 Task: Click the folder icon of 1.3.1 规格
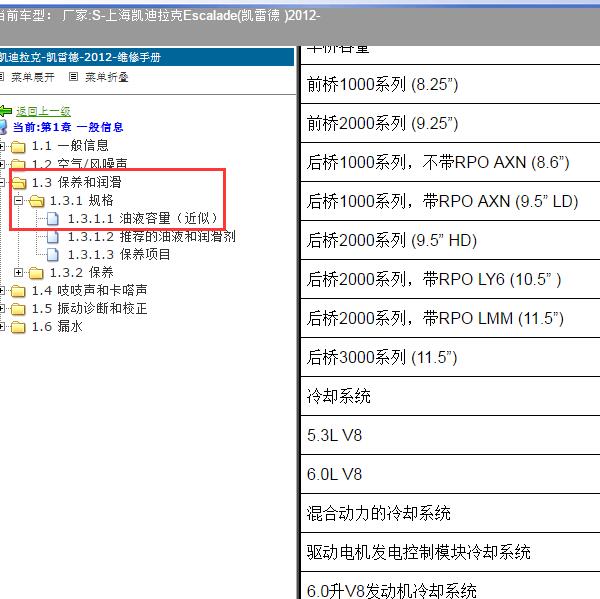(37, 201)
